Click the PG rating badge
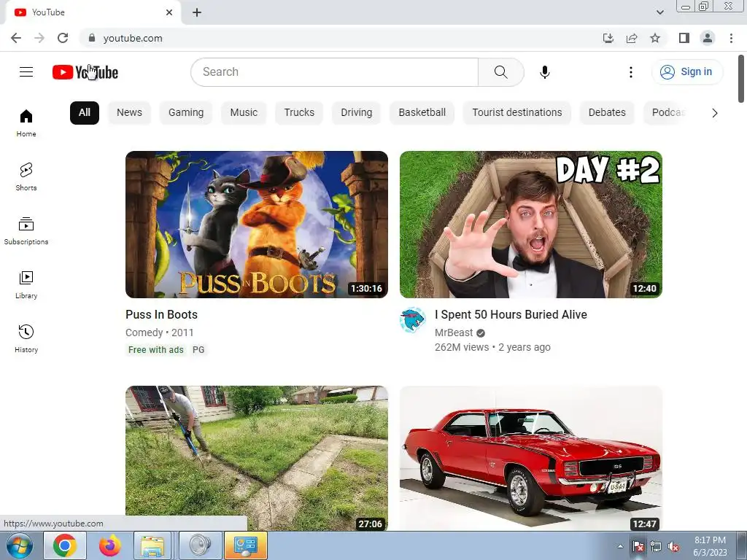Screen dimensions: 747x560 198,350
